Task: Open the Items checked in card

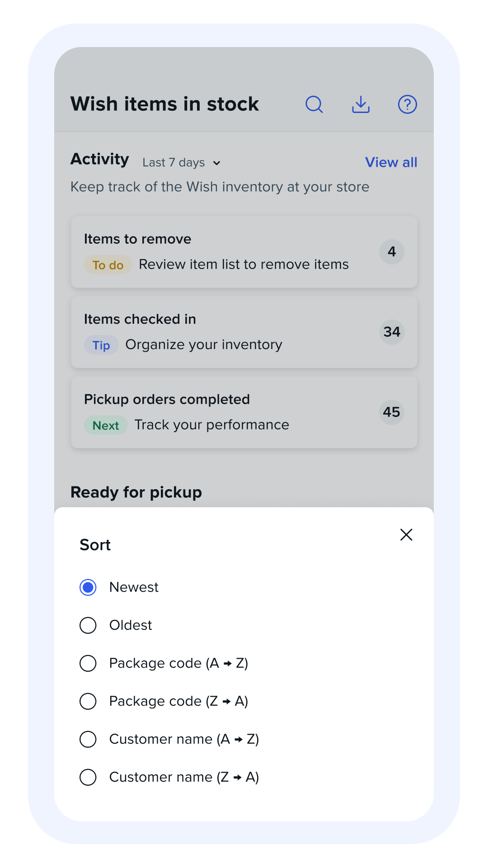Action: point(244,332)
